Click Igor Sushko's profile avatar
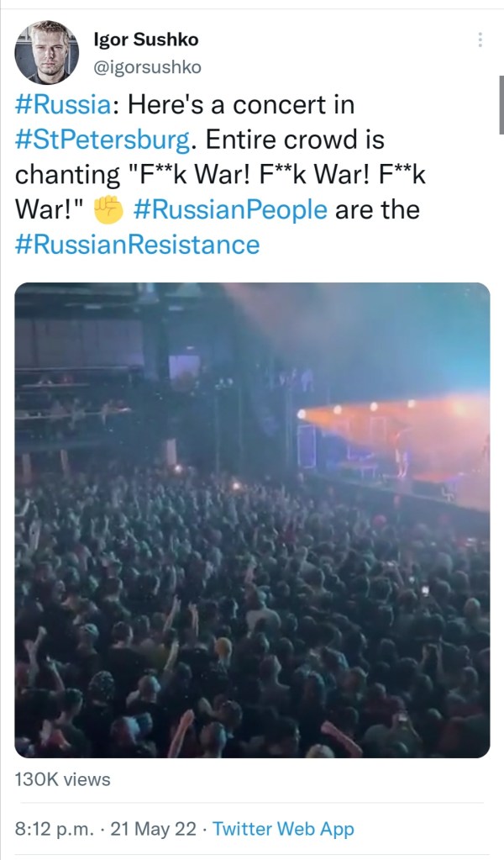The image size is (504, 860). [x=46, y=52]
